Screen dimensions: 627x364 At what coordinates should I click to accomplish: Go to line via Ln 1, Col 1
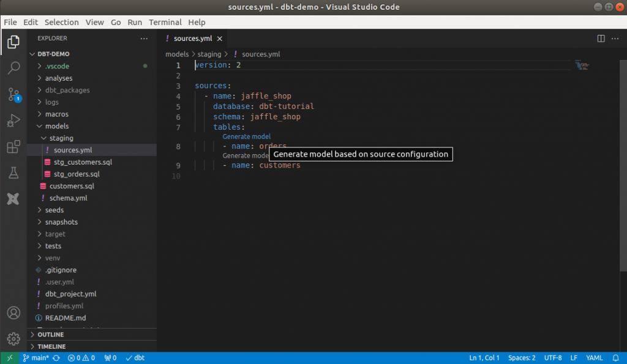click(x=484, y=358)
